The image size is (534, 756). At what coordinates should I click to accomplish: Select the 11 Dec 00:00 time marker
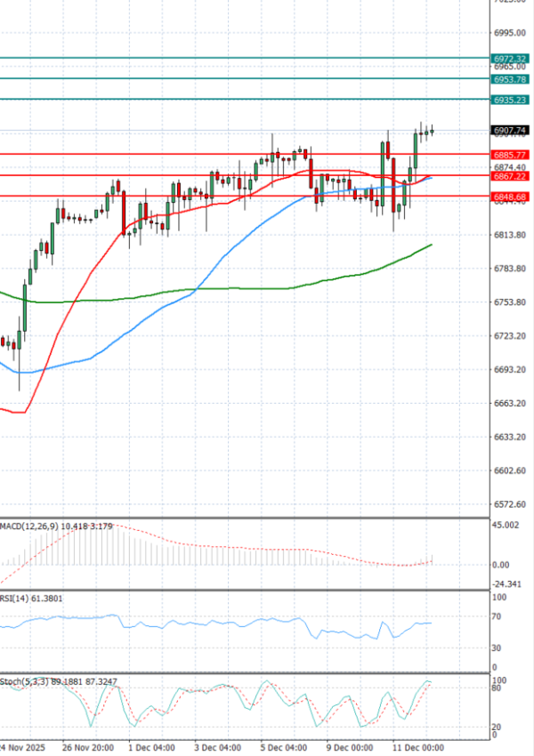[418, 748]
